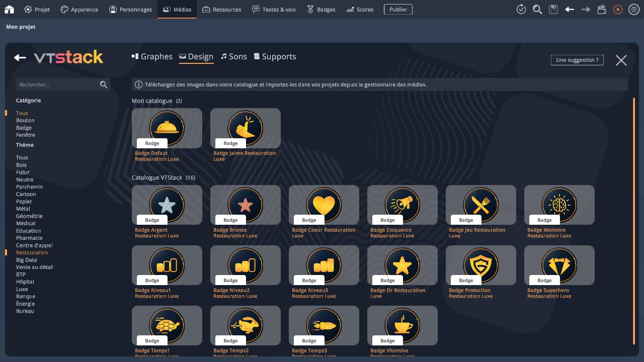Select Badge Eloquence megaphone image
This screenshot has height=362, width=644.
[x=403, y=205]
